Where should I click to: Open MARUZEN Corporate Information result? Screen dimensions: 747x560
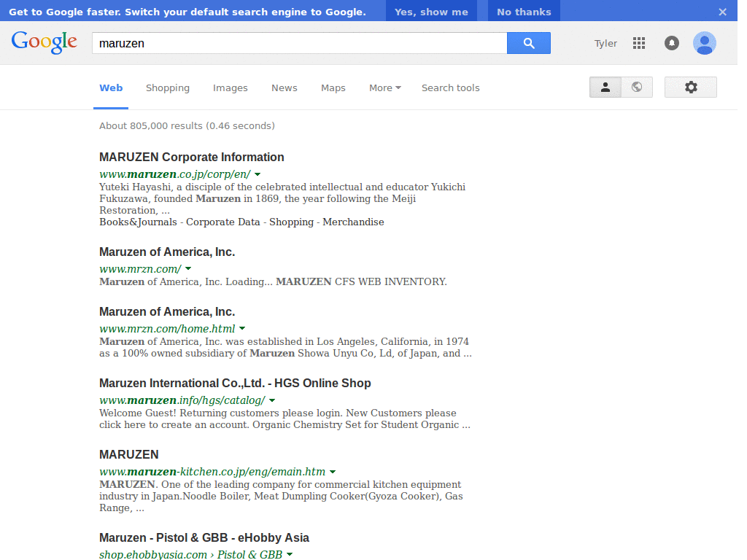coord(192,157)
